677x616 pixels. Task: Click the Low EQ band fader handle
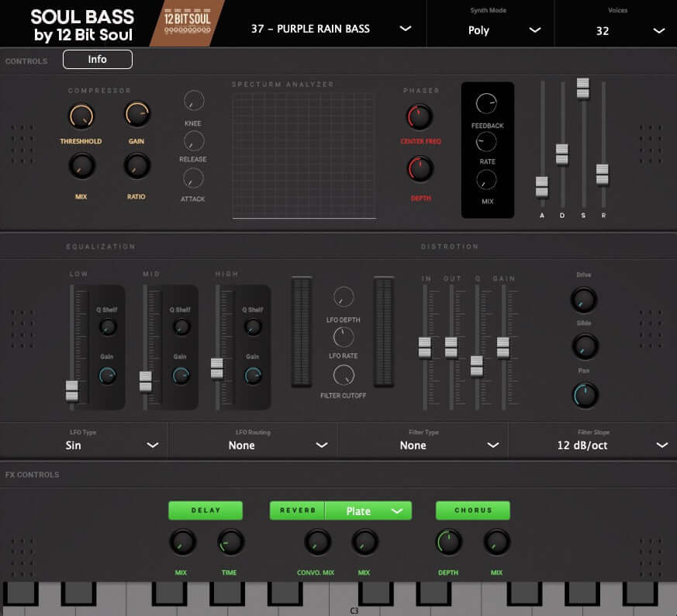pyautogui.click(x=71, y=391)
